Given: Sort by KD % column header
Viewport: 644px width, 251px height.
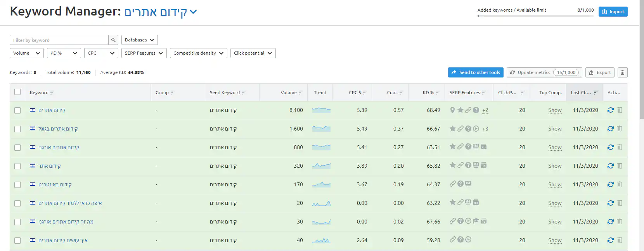Looking at the screenshot, I should click(x=428, y=93).
